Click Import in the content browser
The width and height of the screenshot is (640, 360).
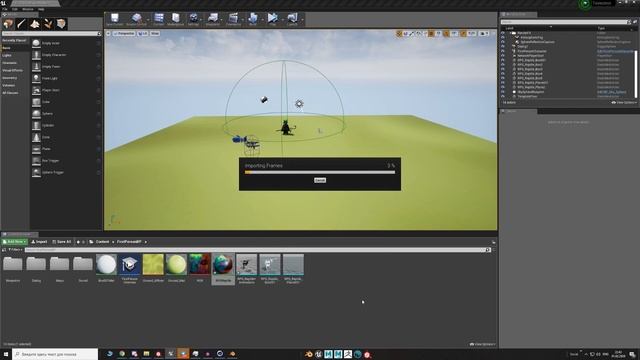pos(40,242)
